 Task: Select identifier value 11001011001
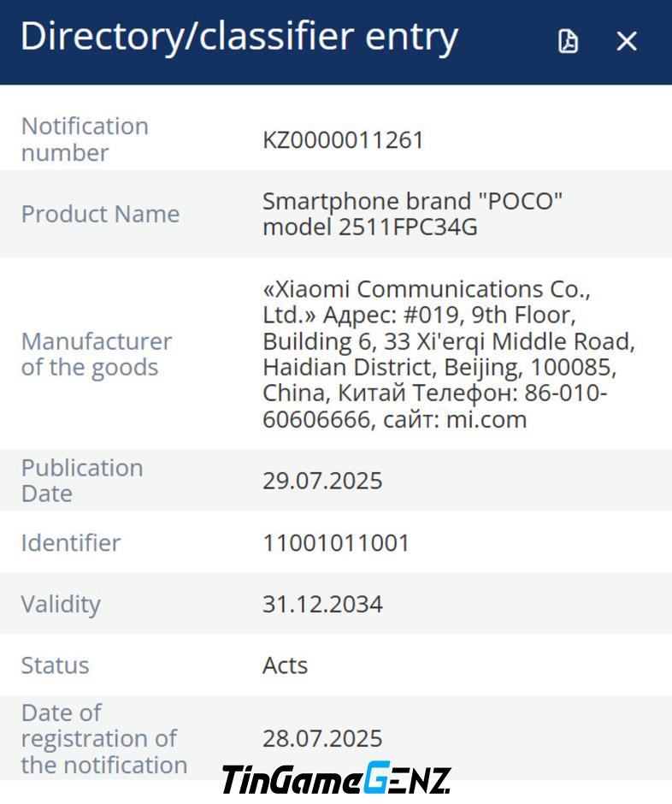pyautogui.click(x=336, y=543)
